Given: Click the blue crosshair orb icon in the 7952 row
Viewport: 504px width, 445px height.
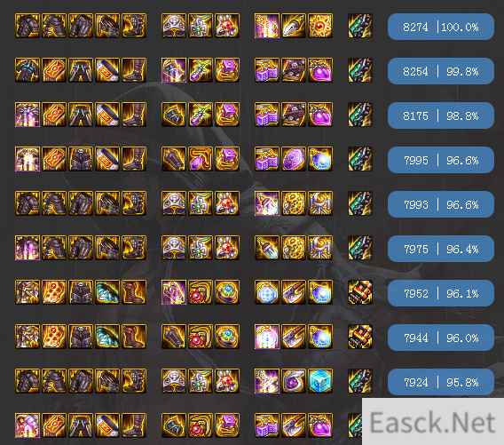Looking at the screenshot, I should pos(267,292).
